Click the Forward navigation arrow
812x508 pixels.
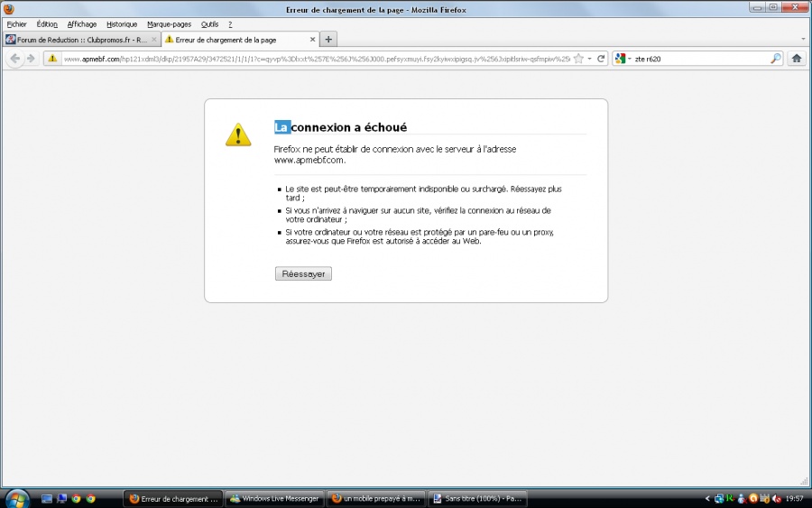[x=30, y=59]
